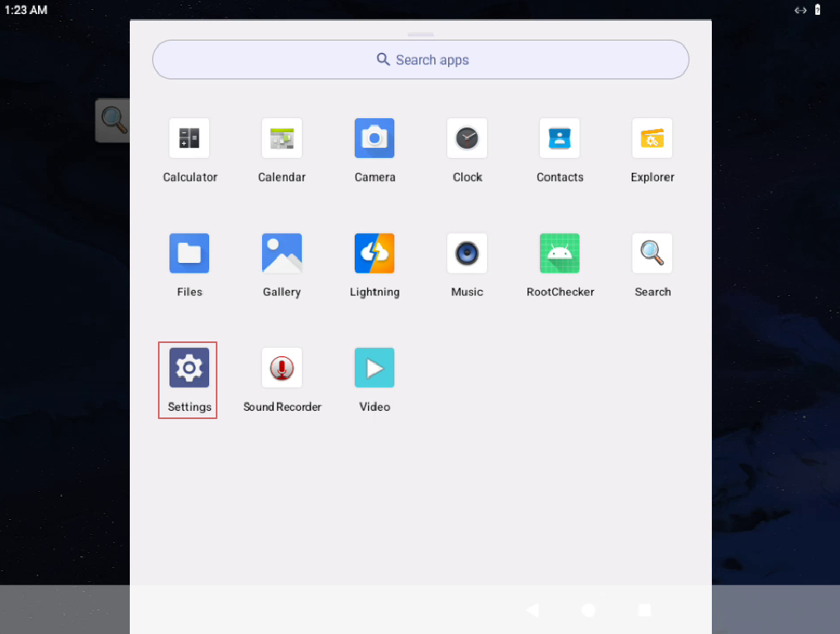The height and width of the screenshot is (634, 840).
Task: Open the RootChecker app
Action: pos(560,254)
